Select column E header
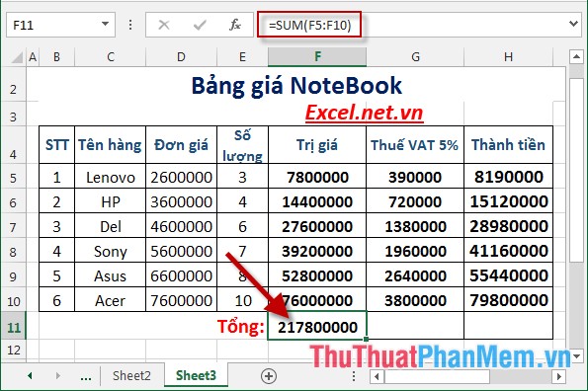The image size is (588, 391). click(x=243, y=57)
